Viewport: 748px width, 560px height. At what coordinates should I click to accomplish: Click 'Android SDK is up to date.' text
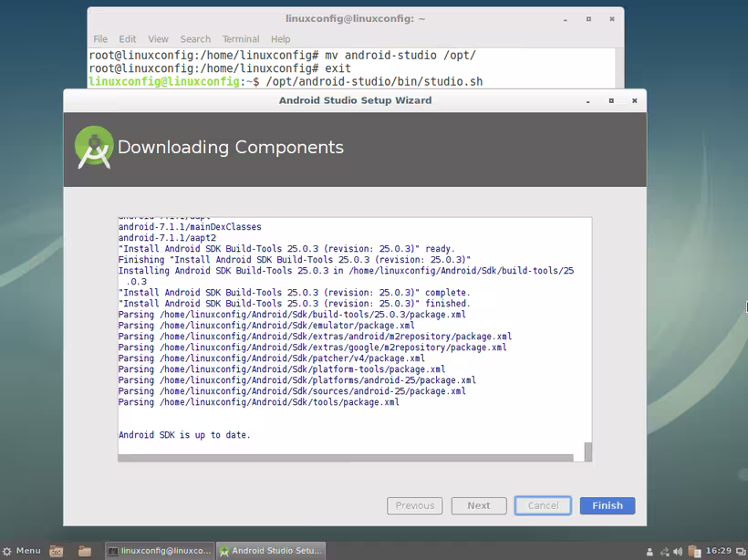(184, 435)
